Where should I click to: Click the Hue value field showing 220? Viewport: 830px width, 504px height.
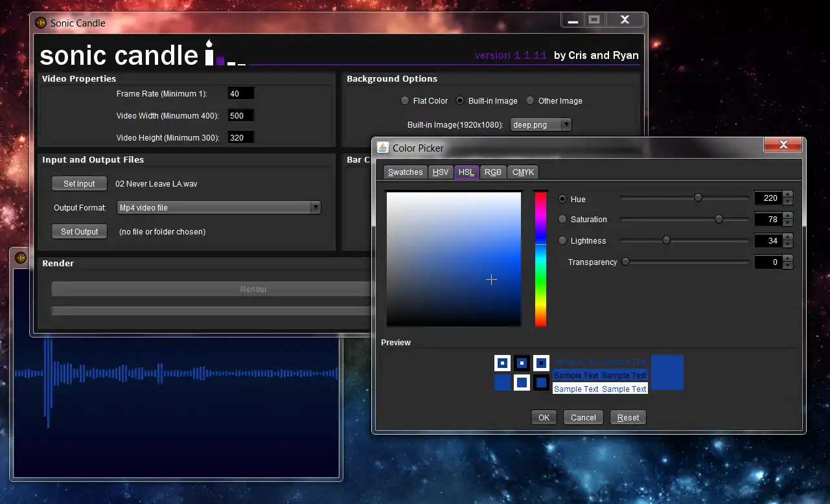[768, 199]
